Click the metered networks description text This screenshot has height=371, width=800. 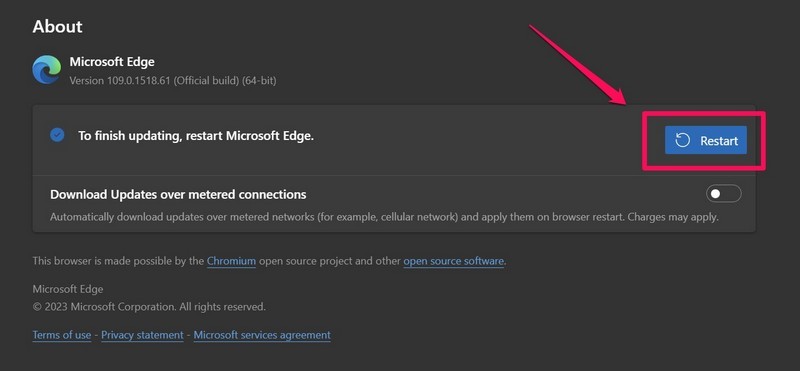(384, 217)
